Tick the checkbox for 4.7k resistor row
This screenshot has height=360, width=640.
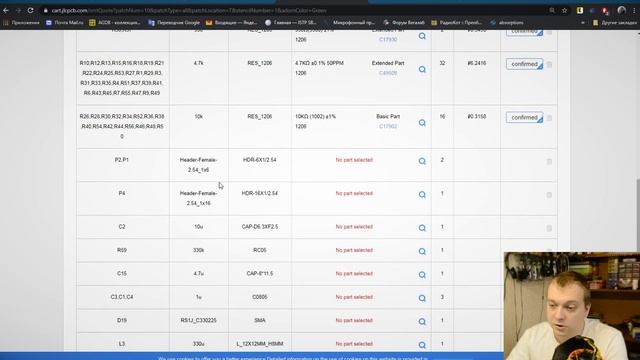coord(549,64)
